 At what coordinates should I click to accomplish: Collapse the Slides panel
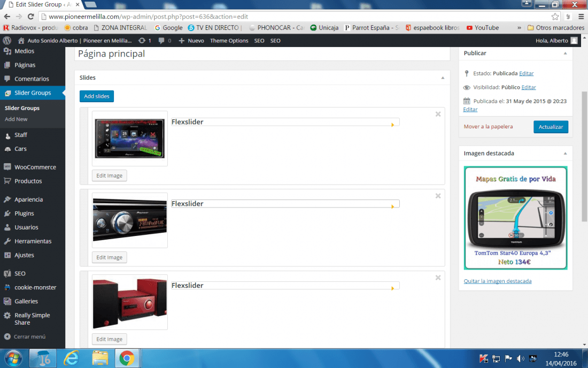[x=443, y=78]
